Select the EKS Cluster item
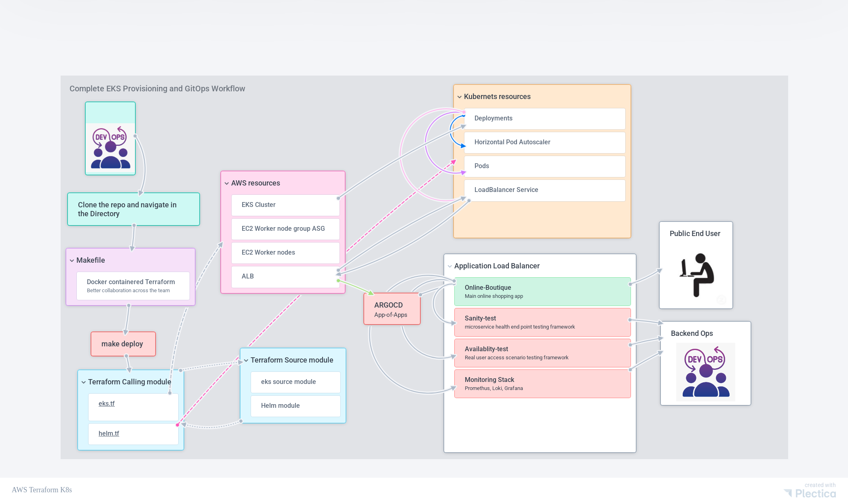Screen dimensions: 848x504 pyautogui.click(x=285, y=205)
